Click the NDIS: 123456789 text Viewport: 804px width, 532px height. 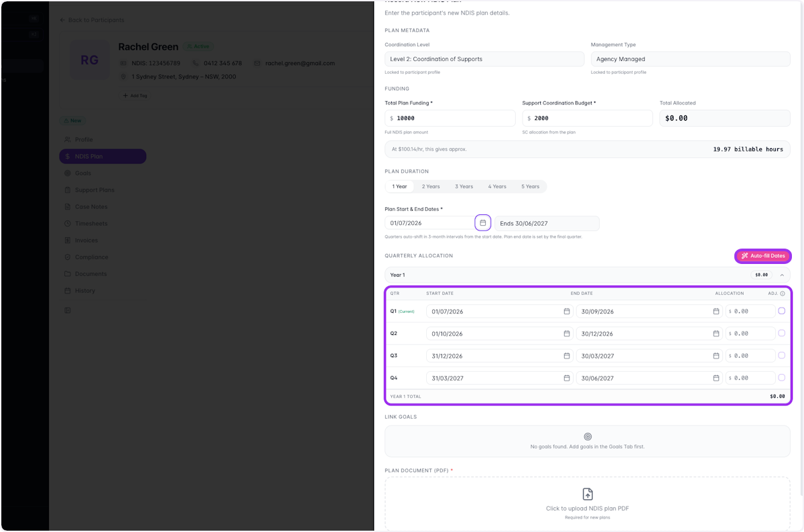pyautogui.click(x=156, y=63)
